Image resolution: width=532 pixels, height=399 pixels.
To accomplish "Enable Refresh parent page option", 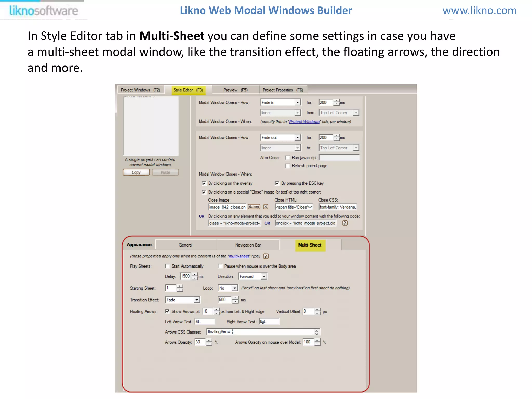I will 288,166.
